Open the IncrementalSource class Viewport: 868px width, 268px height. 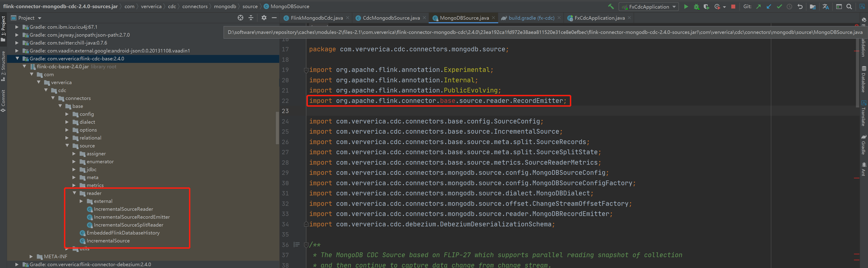tap(108, 241)
